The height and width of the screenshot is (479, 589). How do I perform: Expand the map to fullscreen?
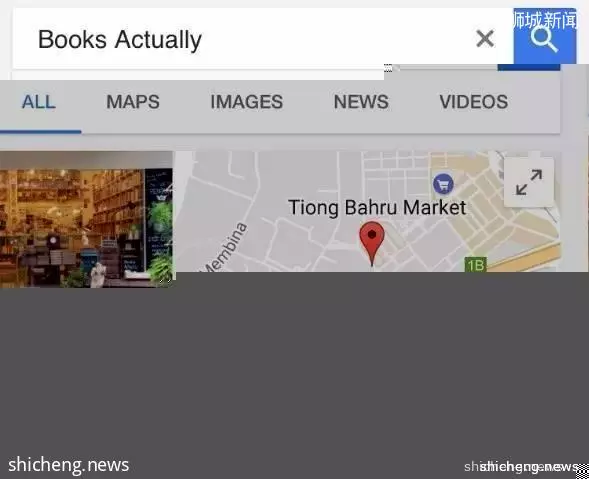[x=529, y=182]
